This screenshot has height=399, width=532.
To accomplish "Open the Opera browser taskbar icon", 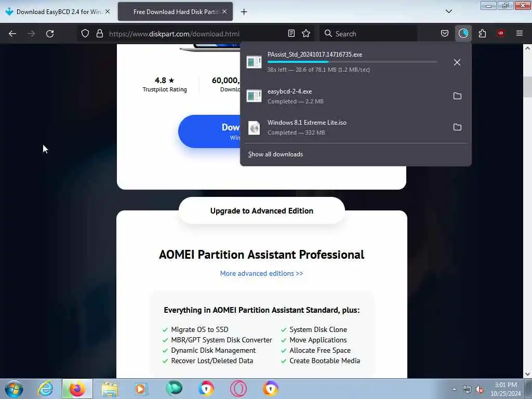I will (238, 389).
